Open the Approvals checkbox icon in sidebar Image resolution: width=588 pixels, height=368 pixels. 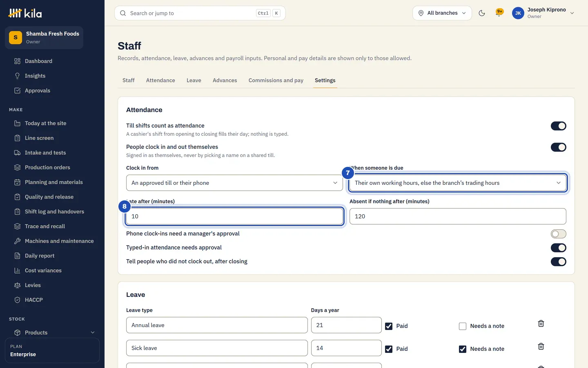coord(17,90)
